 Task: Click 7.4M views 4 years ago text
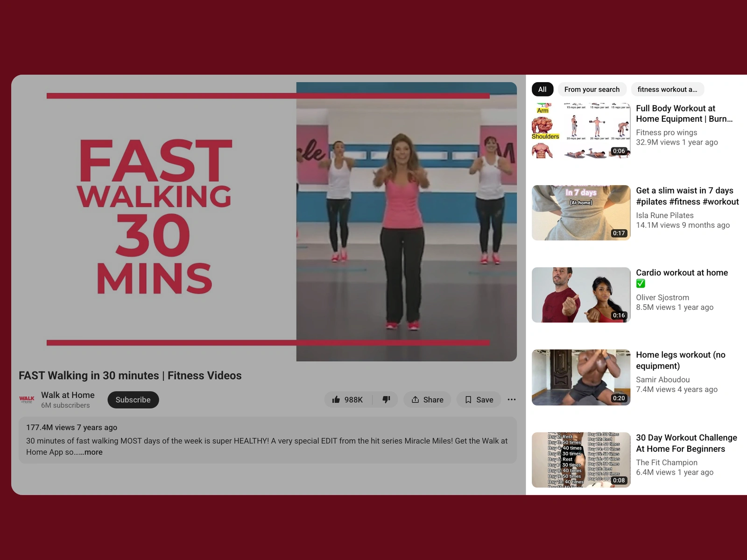[x=677, y=389]
